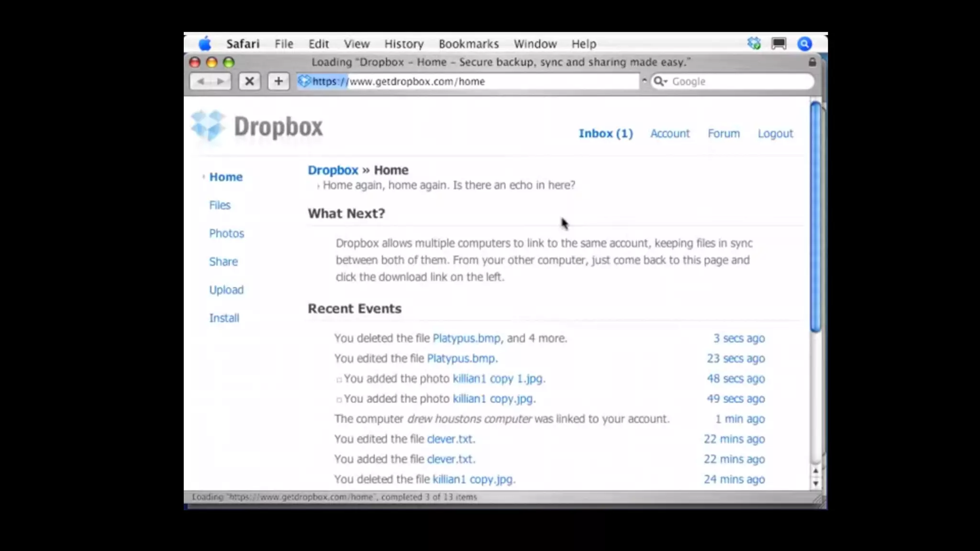Click the sync status menu bar icon
Viewport: 980px width, 551px height.
point(754,44)
